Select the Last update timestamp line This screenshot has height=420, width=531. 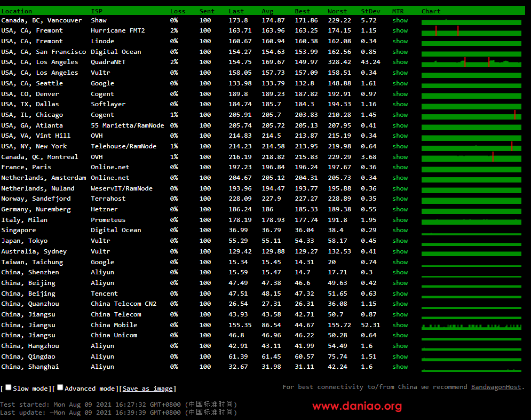pyautogui.click(x=118, y=413)
